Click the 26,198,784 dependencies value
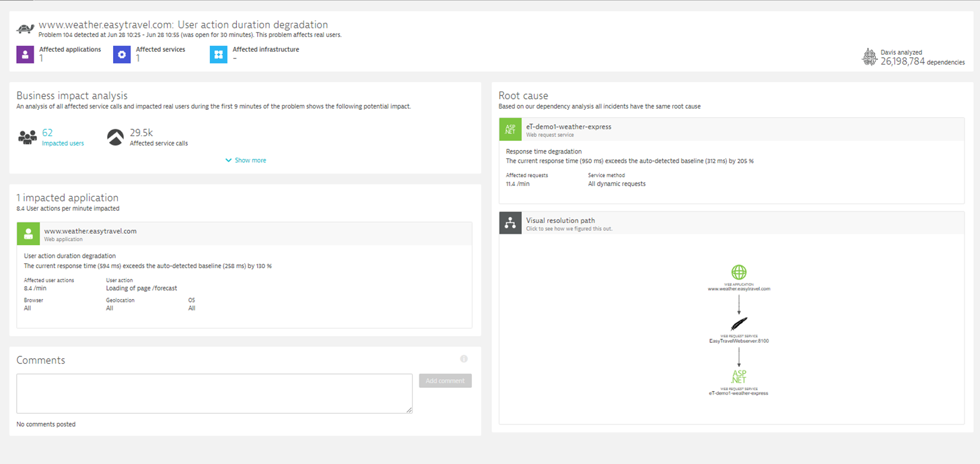Screen dimensions: 980x464 903,61
